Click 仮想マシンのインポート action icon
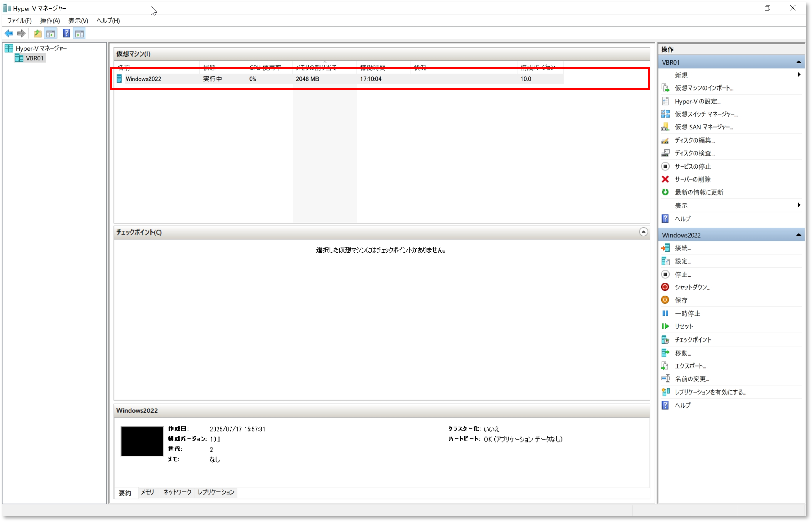The image size is (812, 522). point(665,88)
